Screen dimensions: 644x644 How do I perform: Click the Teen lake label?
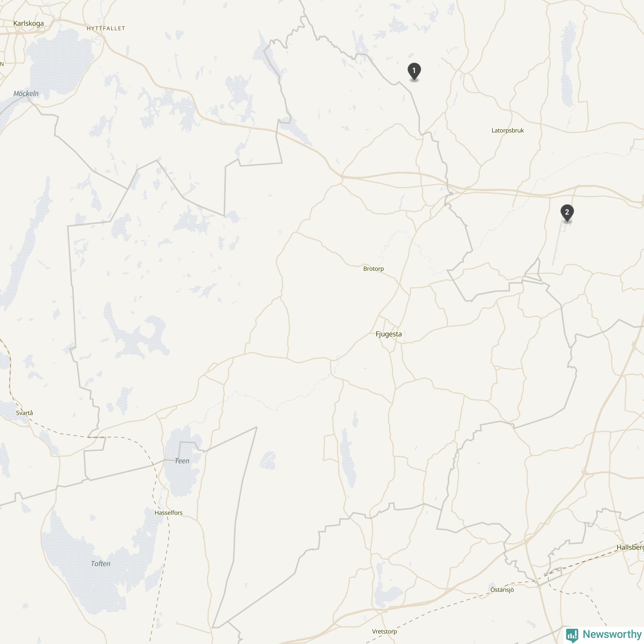[182, 461]
